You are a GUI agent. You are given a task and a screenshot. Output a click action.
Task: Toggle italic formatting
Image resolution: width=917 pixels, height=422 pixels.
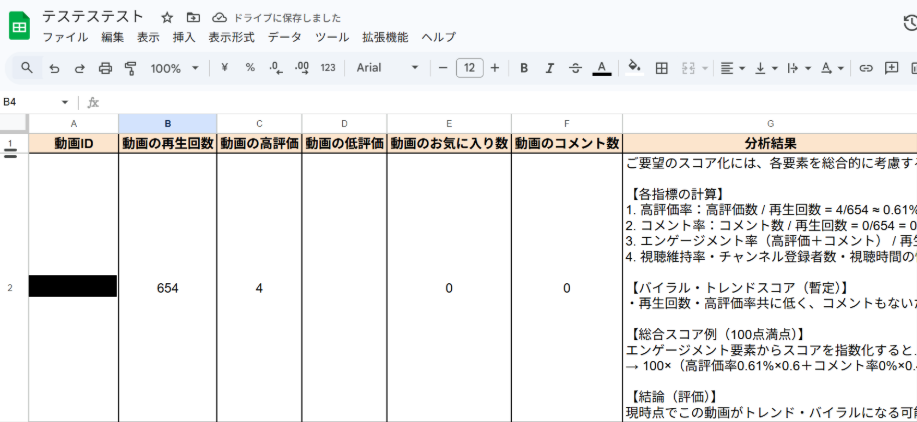click(549, 68)
